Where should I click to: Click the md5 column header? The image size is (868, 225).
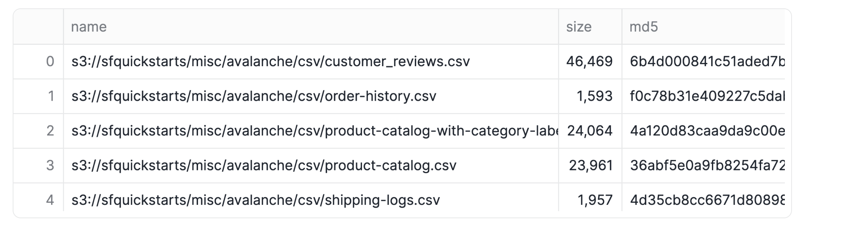coord(703,27)
